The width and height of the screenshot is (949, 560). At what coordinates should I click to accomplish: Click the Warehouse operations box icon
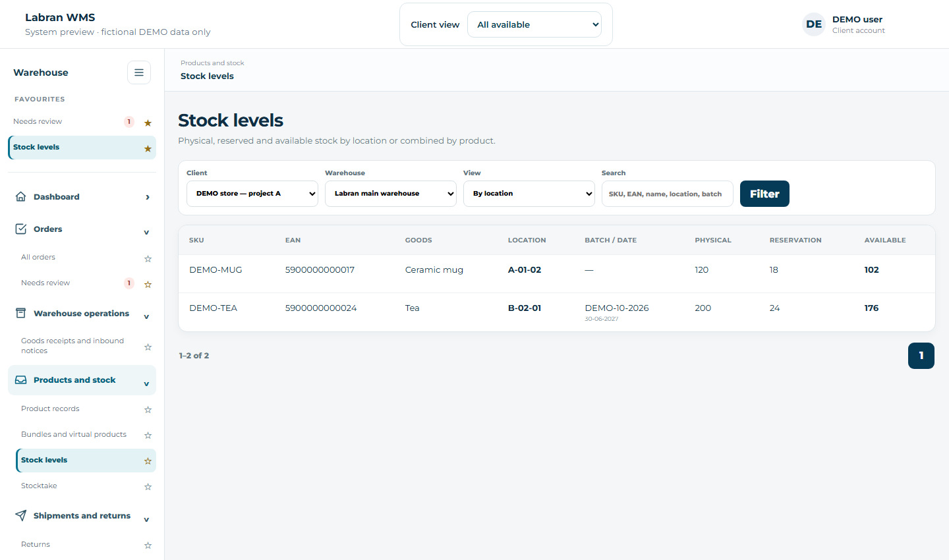point(21,313)
